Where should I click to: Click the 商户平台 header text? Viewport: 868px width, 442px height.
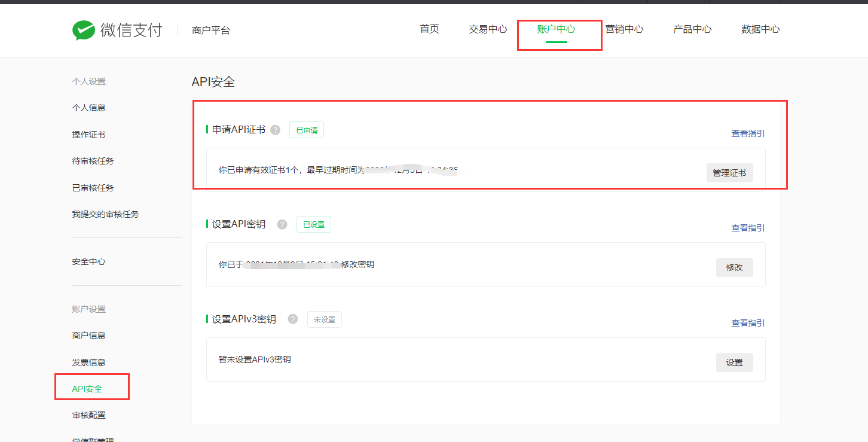211,31
